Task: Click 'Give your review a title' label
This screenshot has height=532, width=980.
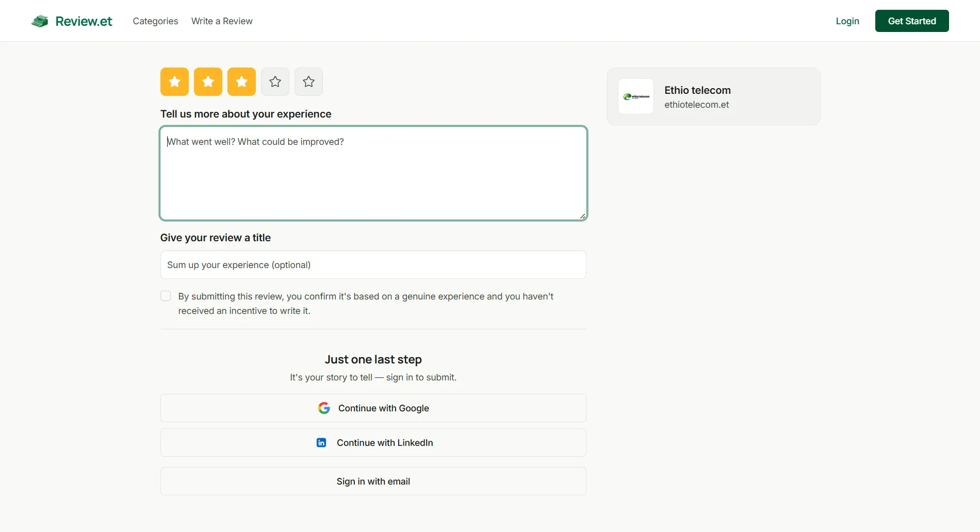Action: pos(215,238)
